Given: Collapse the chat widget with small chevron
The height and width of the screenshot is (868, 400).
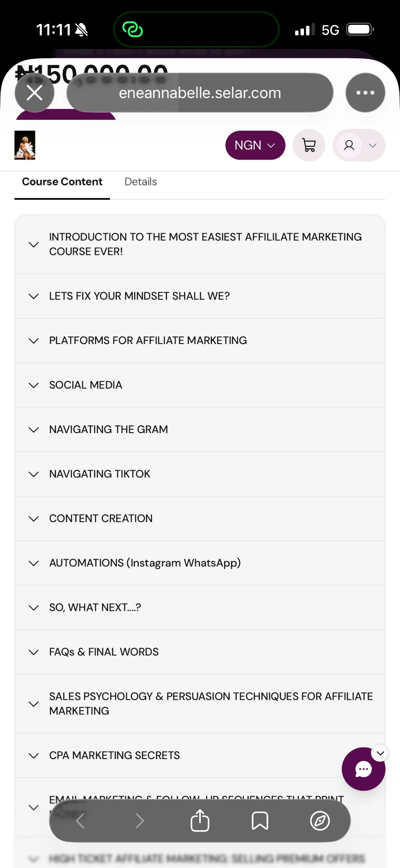Looking at the screenshot, I should pos(380,753).
